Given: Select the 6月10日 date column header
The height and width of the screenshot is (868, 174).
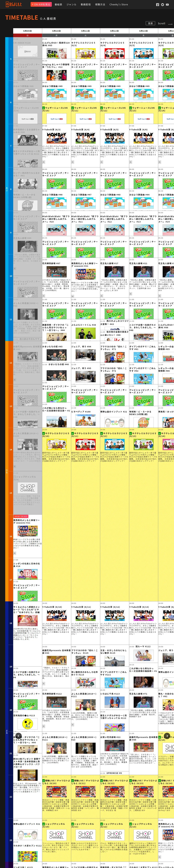Looking at the screenshot, I should tap(56, 31).
